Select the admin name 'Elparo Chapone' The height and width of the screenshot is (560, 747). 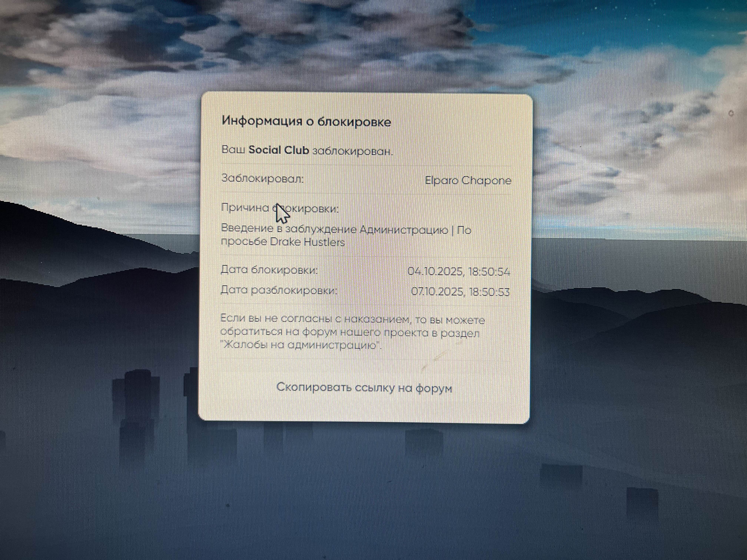[x=468, y=180]
